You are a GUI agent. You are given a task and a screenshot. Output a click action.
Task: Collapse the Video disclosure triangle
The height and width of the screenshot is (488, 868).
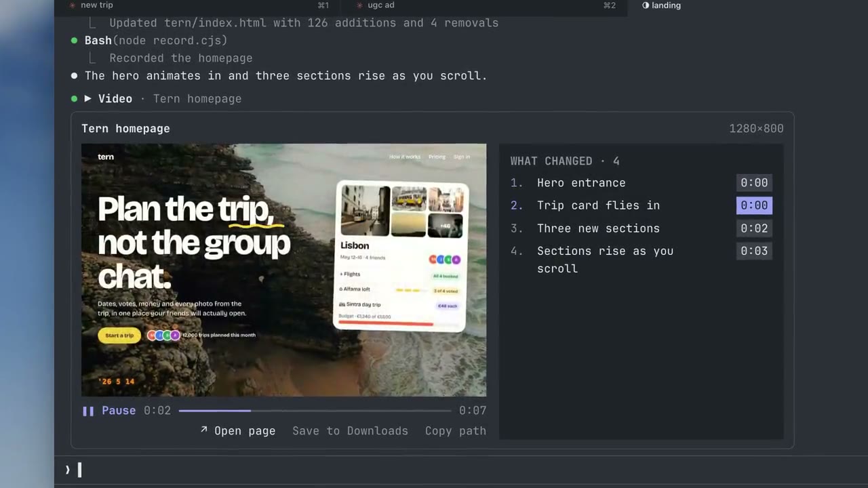pos(87,99)
